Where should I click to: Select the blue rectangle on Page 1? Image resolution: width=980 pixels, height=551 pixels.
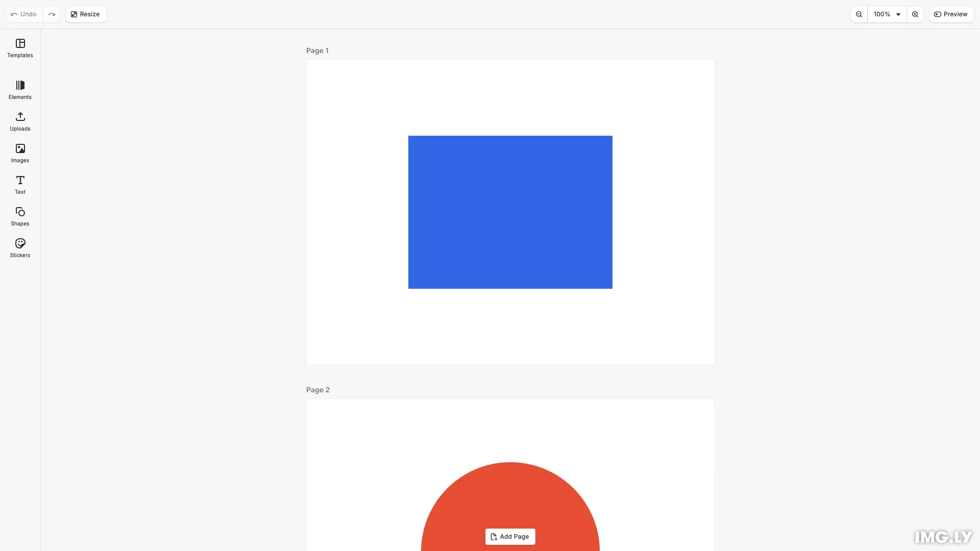click(x=510, y=212)
